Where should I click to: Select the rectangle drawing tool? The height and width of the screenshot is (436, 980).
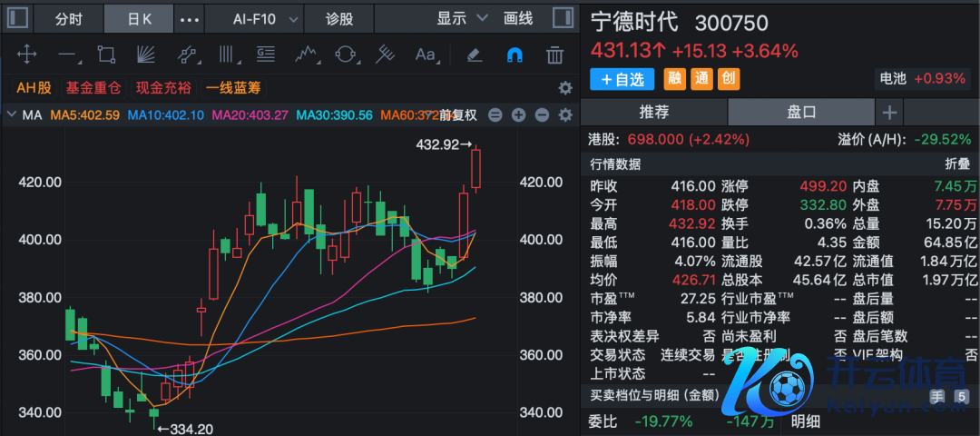tap(106, 55)
